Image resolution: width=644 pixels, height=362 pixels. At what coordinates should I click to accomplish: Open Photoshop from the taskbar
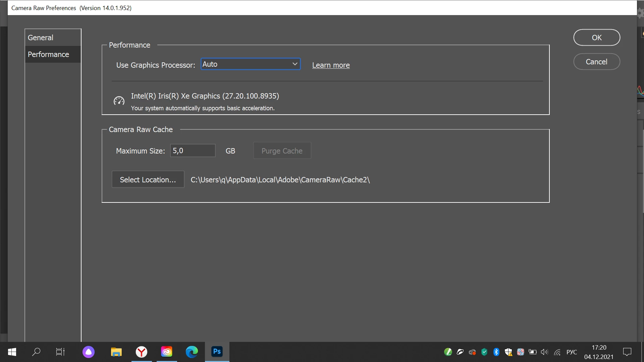[x=217, y=352]
